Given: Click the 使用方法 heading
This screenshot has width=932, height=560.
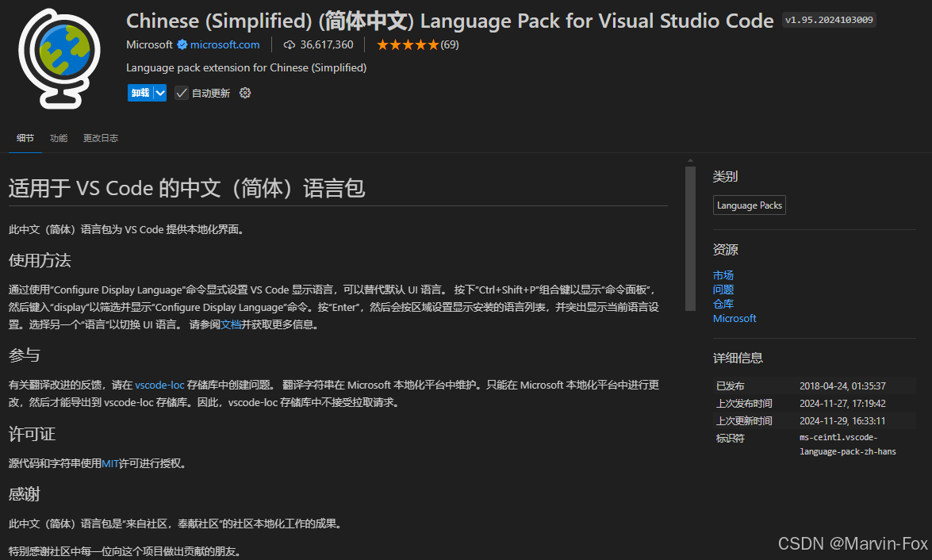Looking at the screenshot, I should point(40,260).
